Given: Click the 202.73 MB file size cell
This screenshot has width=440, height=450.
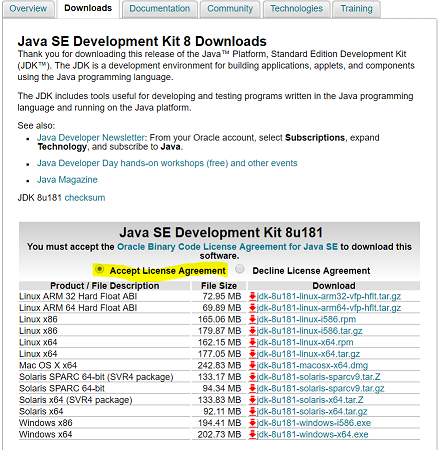Looking at the screenshot, I should coord(219,434).
